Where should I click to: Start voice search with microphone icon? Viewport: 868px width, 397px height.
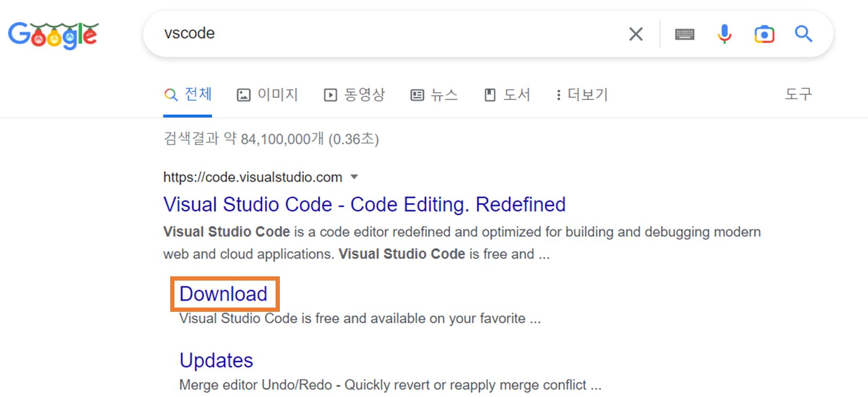[x=724, y=34]
